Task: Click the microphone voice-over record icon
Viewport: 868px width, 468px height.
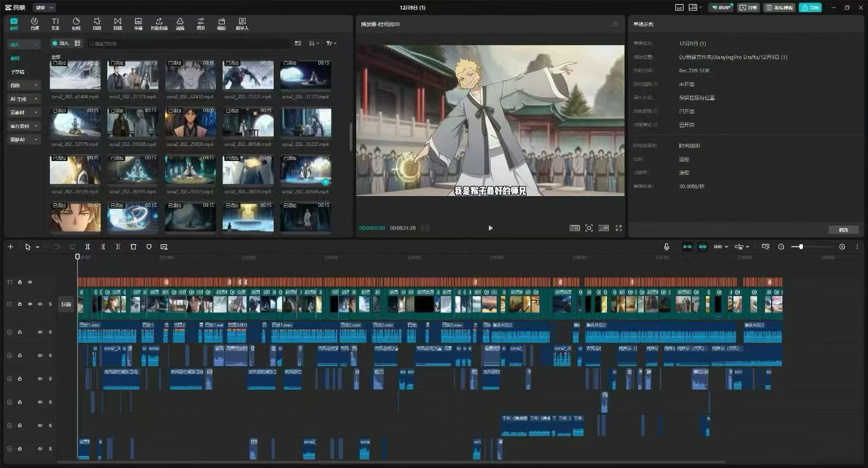Action: click(667, 247)
